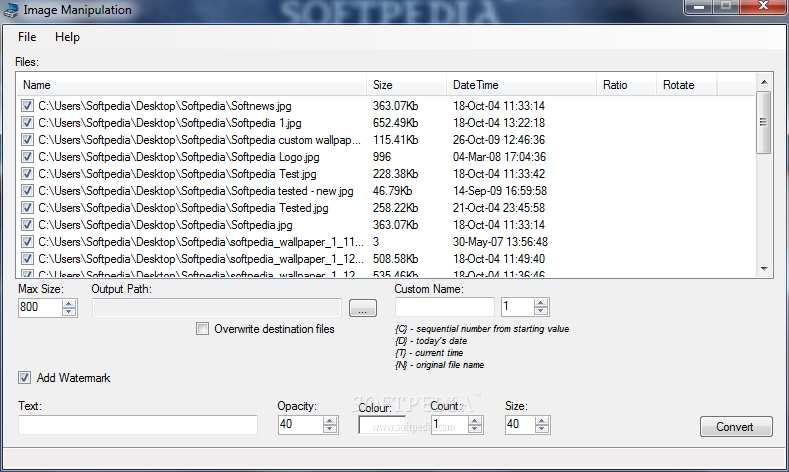This screenshot has height=472, width=789.
Task: Browse for output path with the ... button
Action: [x=362, y=308]
